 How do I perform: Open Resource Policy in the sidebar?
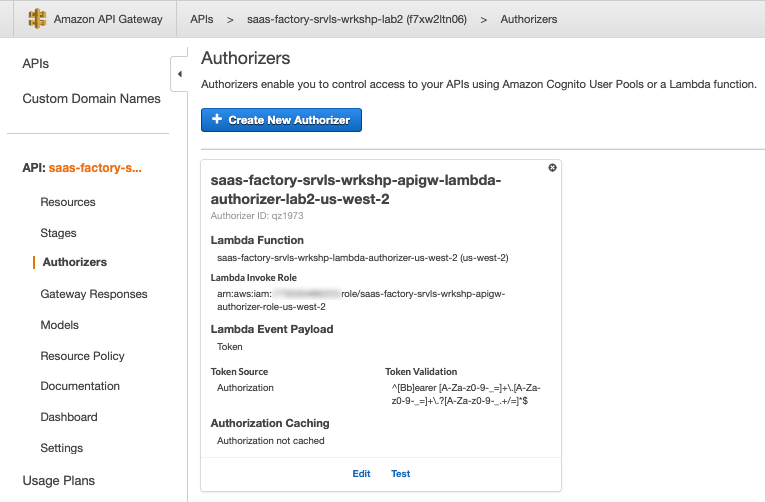click(82, 356)
